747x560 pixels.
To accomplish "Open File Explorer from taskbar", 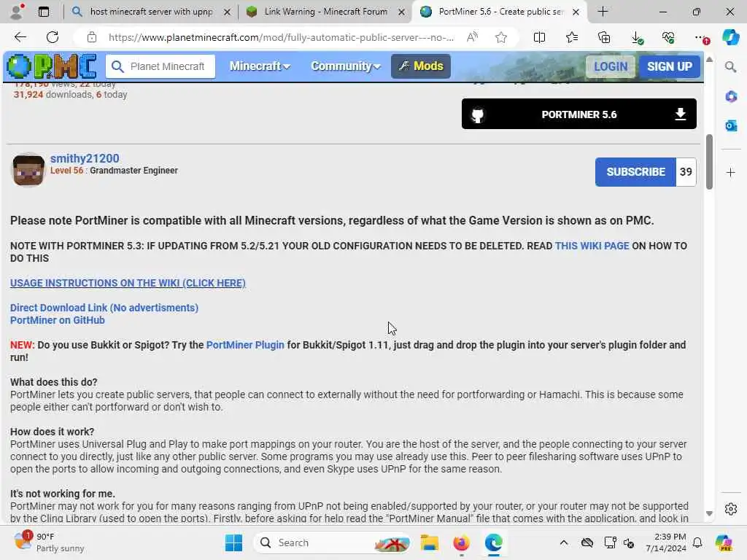I will [429, 542].
